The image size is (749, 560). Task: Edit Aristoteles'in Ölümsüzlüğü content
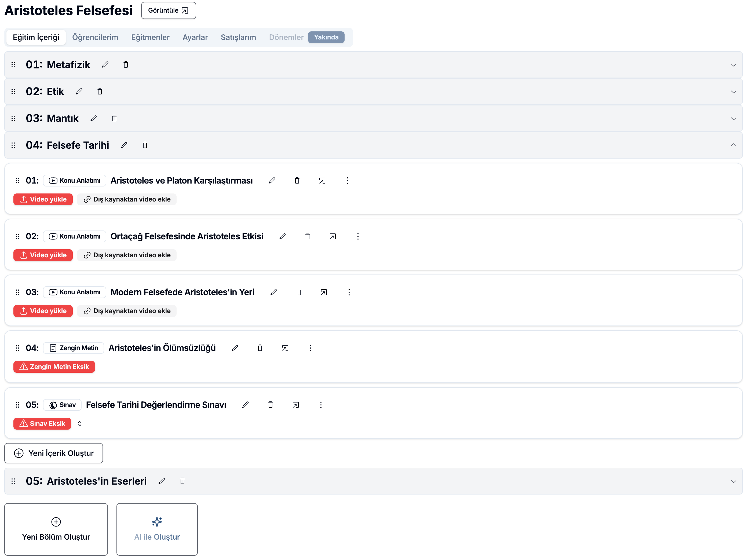tap(235, 348)
